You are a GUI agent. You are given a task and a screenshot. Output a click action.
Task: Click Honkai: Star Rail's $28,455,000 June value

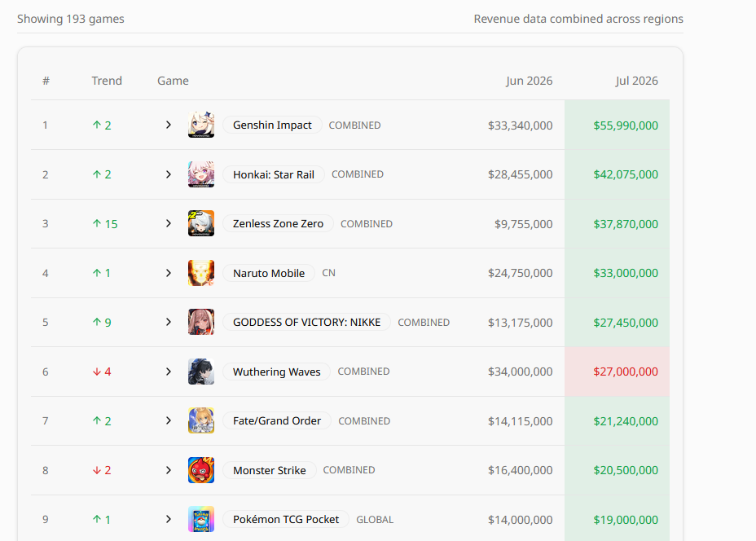[521, 174]
